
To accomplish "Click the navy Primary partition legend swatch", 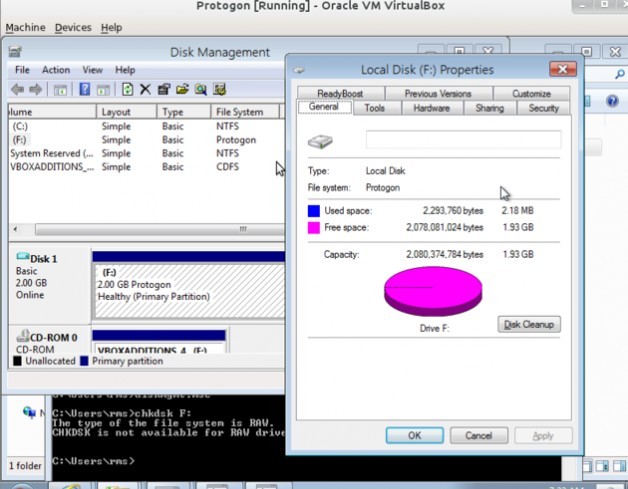I will 84,361.
